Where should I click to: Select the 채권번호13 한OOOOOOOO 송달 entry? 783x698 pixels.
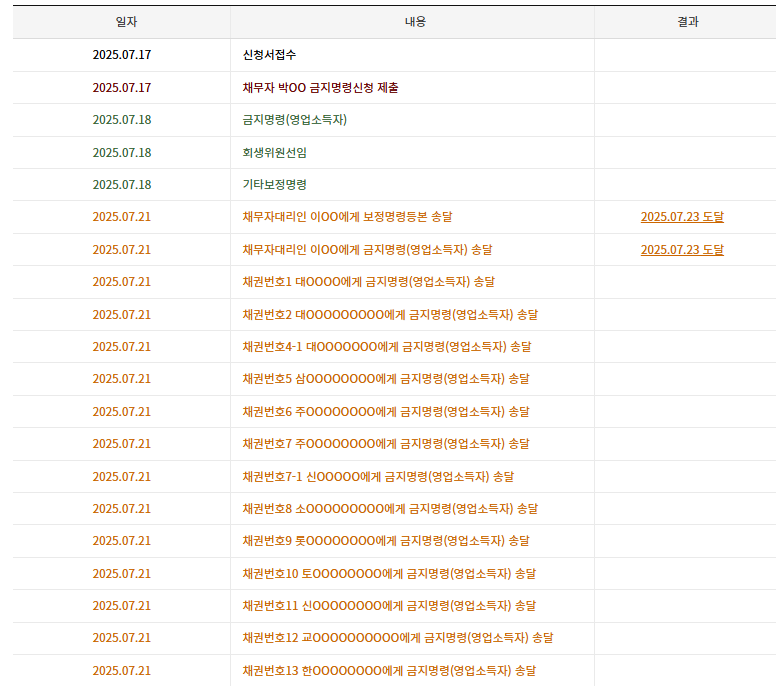pyautogui.click(x=390, y=671)
